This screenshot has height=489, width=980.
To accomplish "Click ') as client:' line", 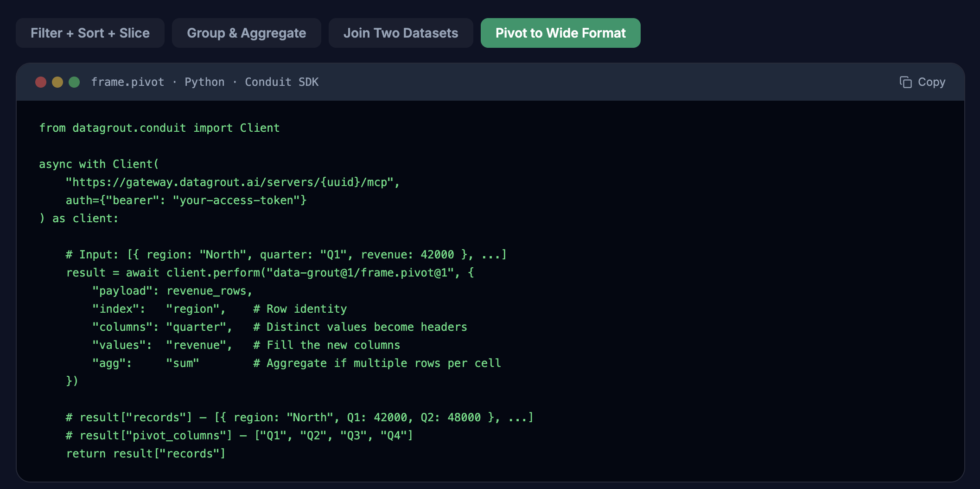I will pyautogui.click(x=79, y=219).
